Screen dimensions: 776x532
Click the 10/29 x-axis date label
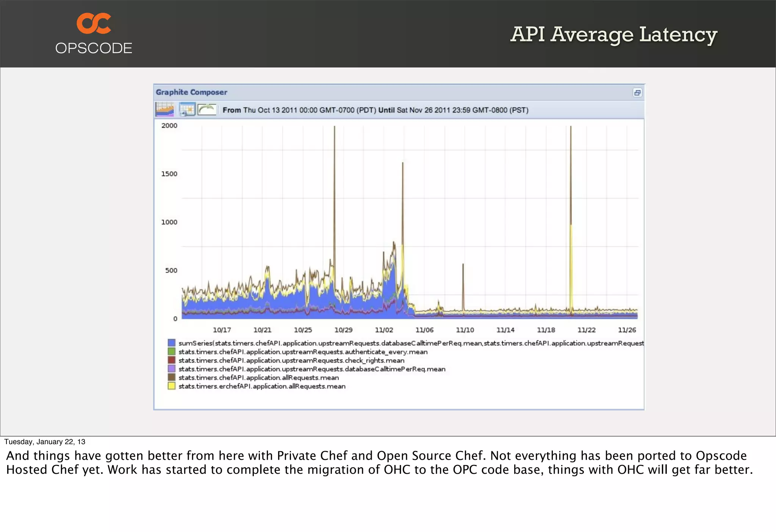pos(343,330)
